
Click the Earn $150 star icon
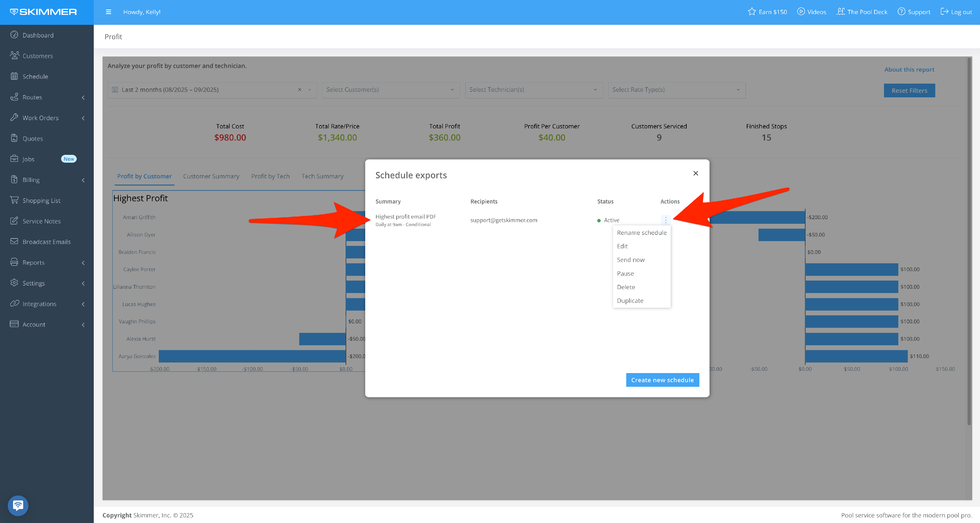click(x=751, y=11)
